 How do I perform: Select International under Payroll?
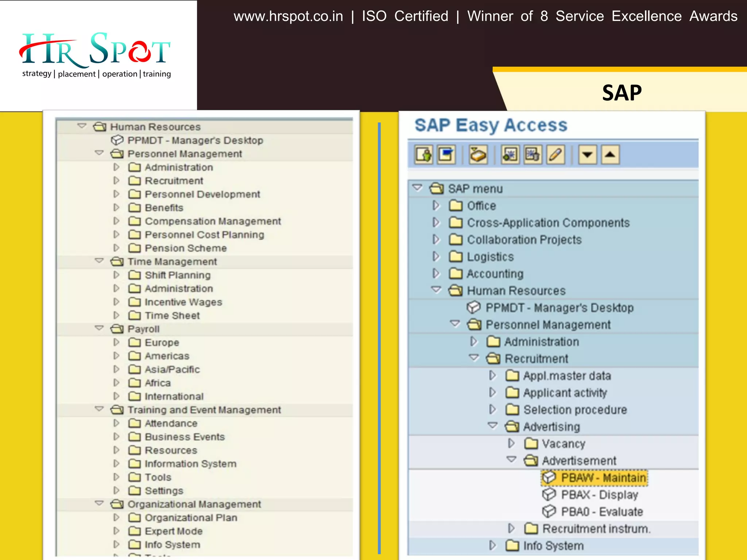174,396
